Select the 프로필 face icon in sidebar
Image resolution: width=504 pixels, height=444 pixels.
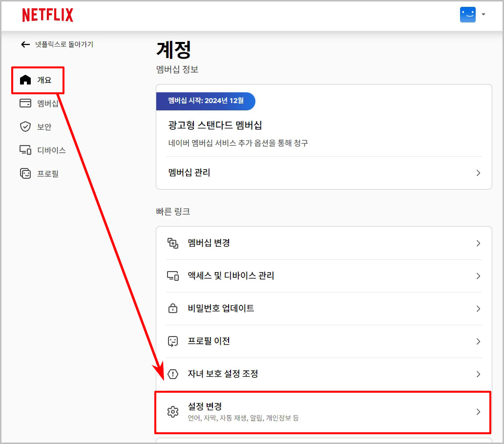coord(25,173)
